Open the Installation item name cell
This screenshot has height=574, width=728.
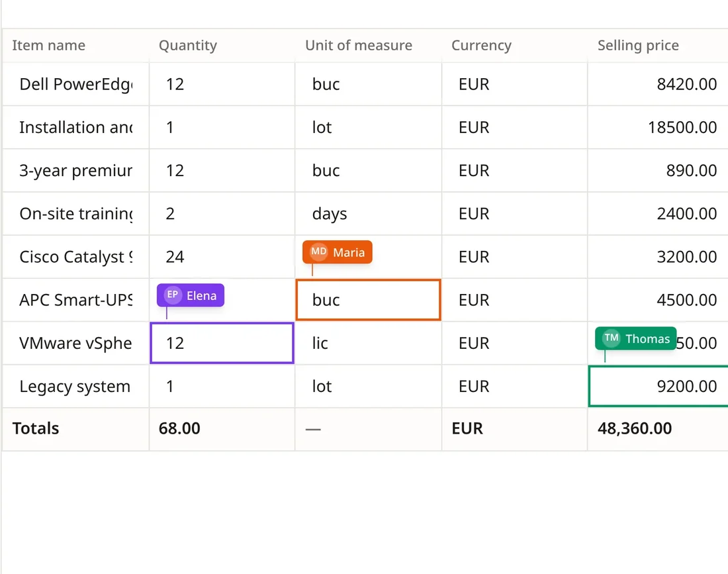tap(75, 127)
